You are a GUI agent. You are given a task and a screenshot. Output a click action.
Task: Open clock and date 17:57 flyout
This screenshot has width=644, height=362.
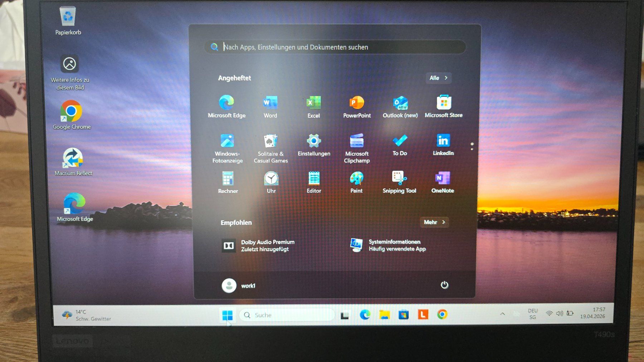(592, 313)
